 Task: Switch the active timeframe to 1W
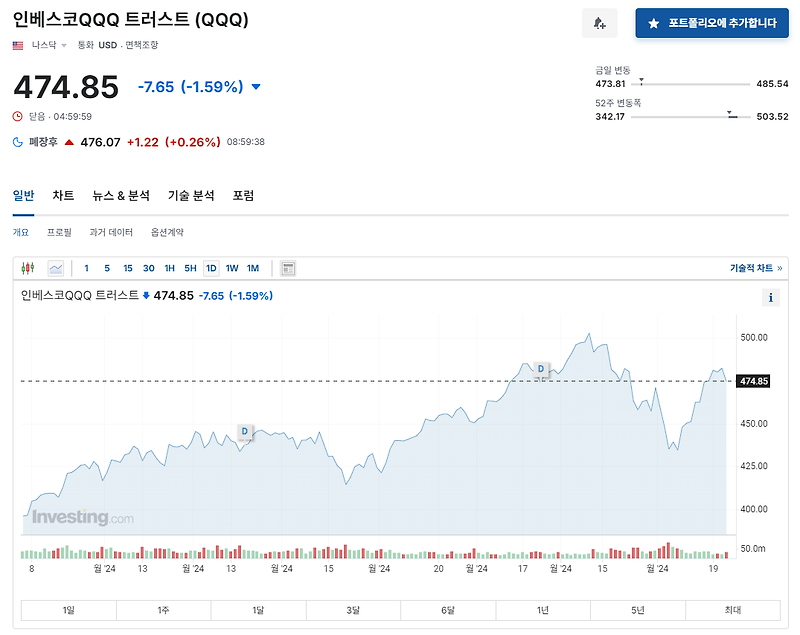(x=233, y=268)
